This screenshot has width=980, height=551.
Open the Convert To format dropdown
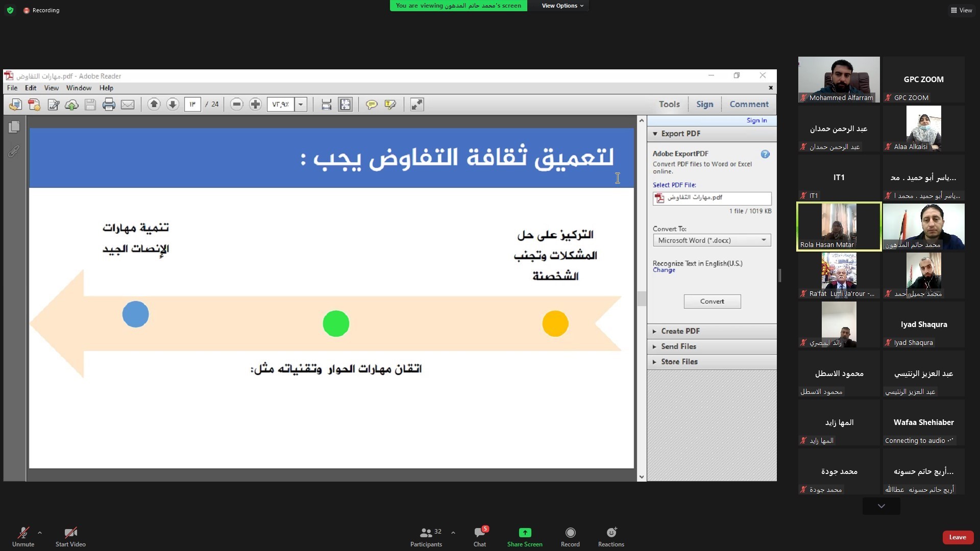point(712,240)
